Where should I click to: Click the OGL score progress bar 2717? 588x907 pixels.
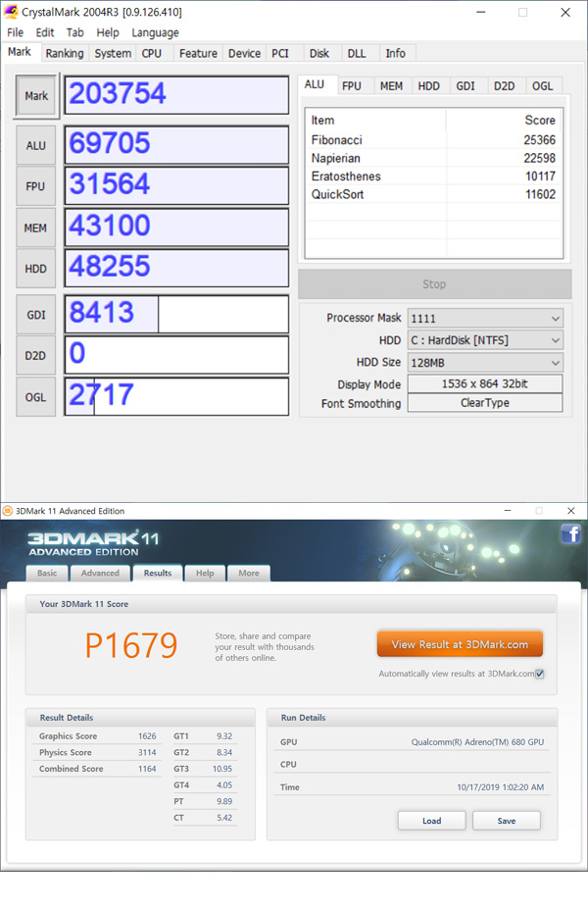[x=176, y=397]
